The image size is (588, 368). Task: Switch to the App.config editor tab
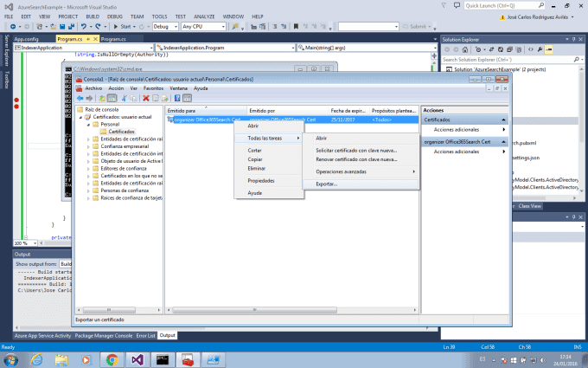tap(26, 39)
